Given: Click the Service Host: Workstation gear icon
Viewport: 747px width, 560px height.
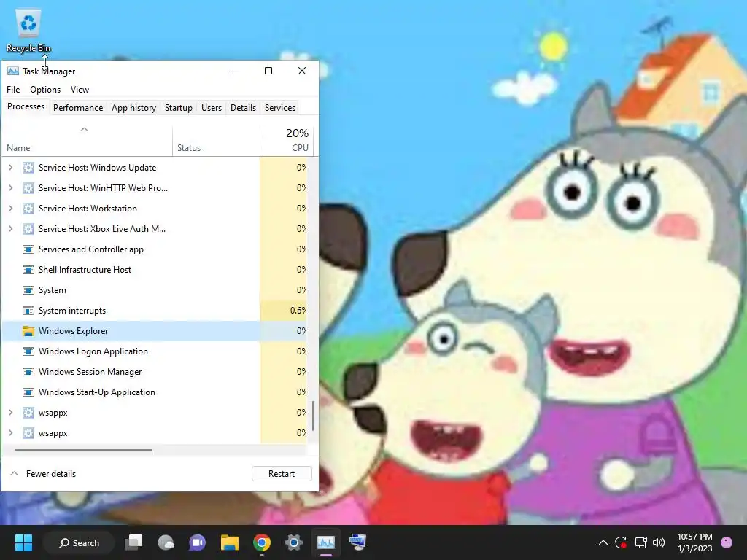Looking at the screenshot, I should point(28,209).
